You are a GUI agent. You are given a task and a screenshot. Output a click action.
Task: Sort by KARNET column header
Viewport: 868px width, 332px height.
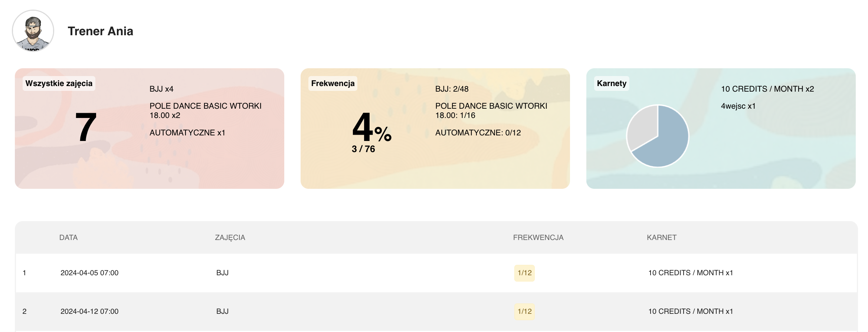[662, 237]
